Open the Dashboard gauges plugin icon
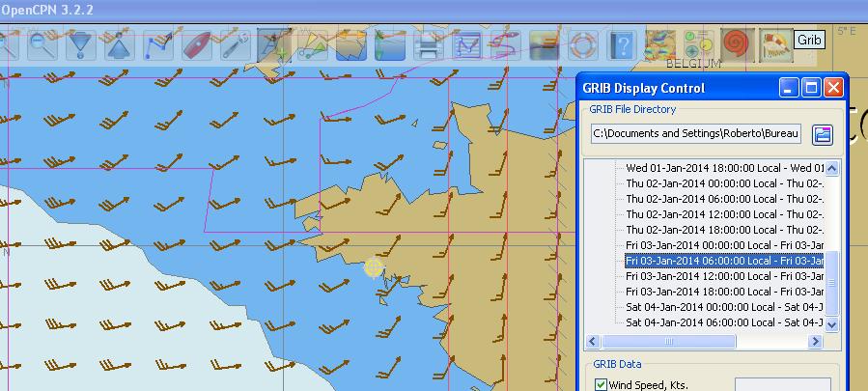The width and height of the screenshot is (868, 391). [698, 44]
